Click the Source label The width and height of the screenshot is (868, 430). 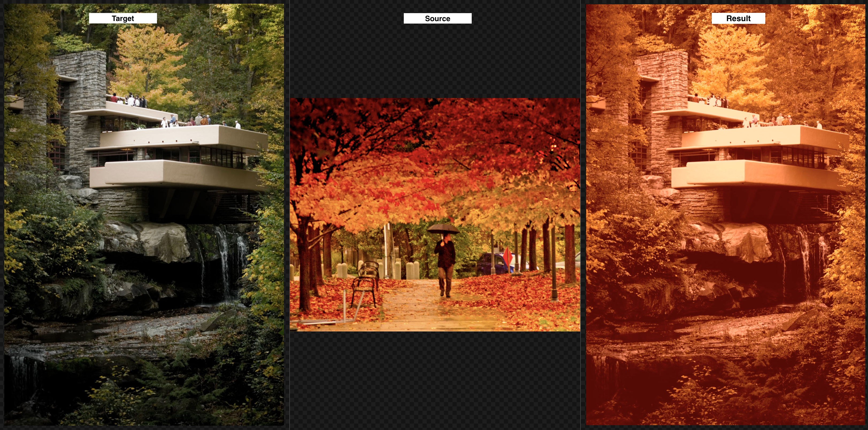437,18
